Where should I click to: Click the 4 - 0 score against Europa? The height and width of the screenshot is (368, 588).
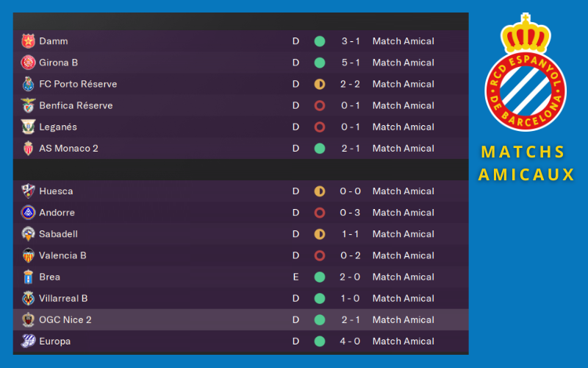(349, 341)
